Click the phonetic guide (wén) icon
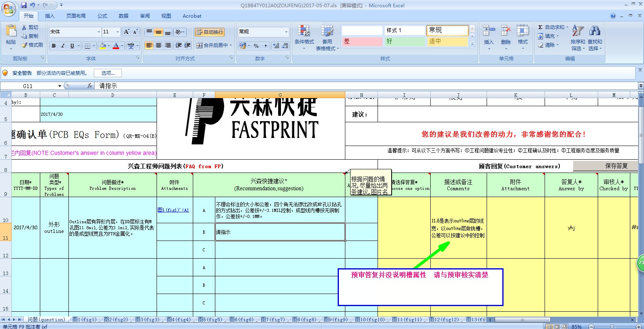 pyautogui.click(x=131, y=46)
